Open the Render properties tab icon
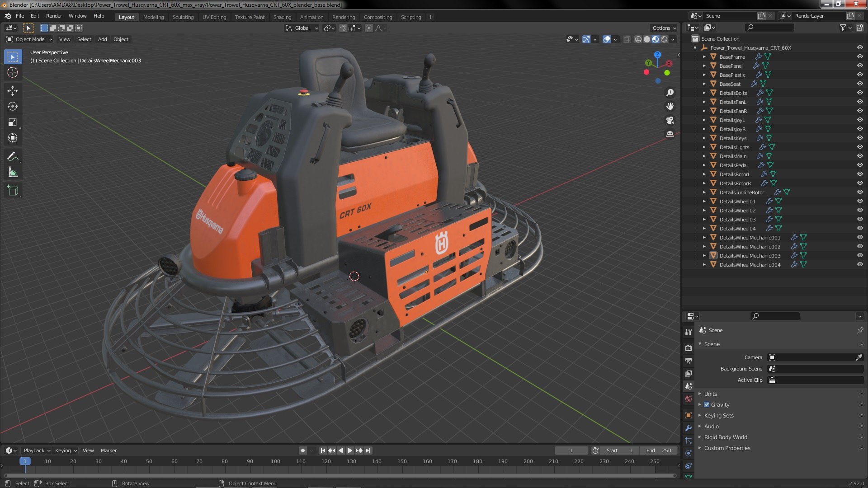Screen dimensions: 868x488 689,348
